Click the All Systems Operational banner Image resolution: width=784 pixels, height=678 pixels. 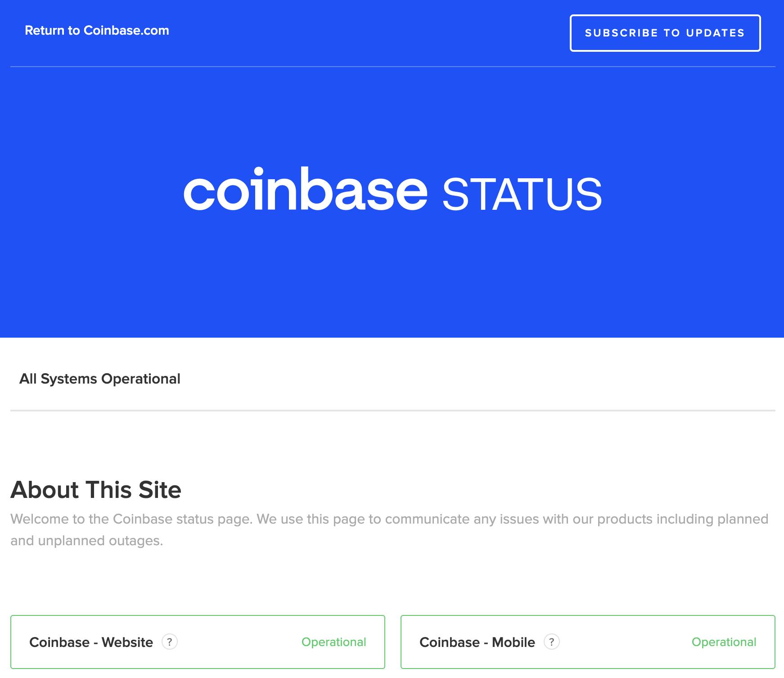click(99, 379)
